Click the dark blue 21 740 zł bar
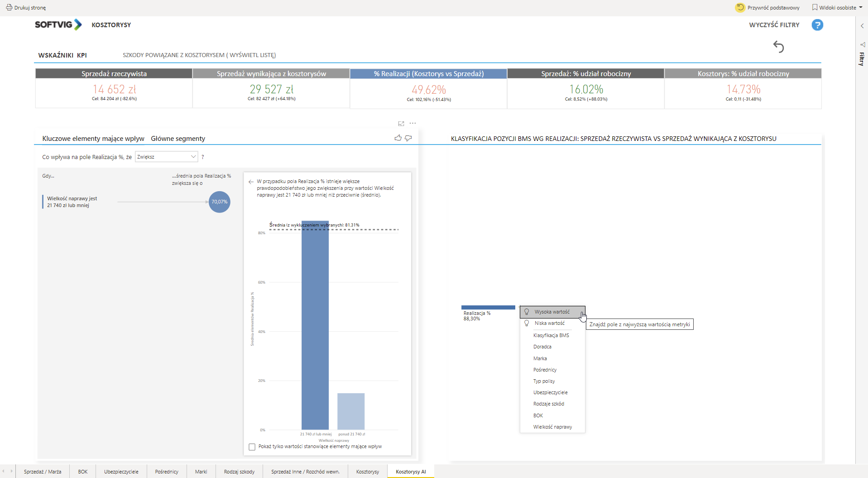The height and width of the screenshot is (478, 868). 315,326
